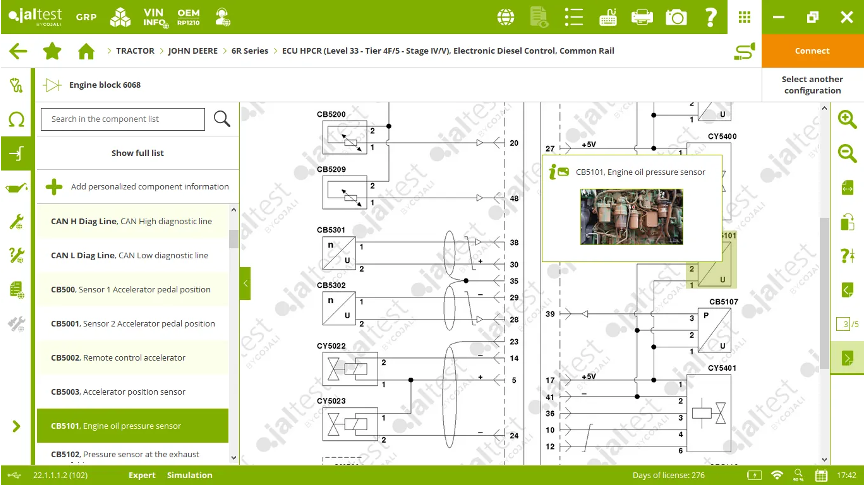The image size is (864, 486).
Task: Collapse the component list panel arrow
Action: (245, 283)
